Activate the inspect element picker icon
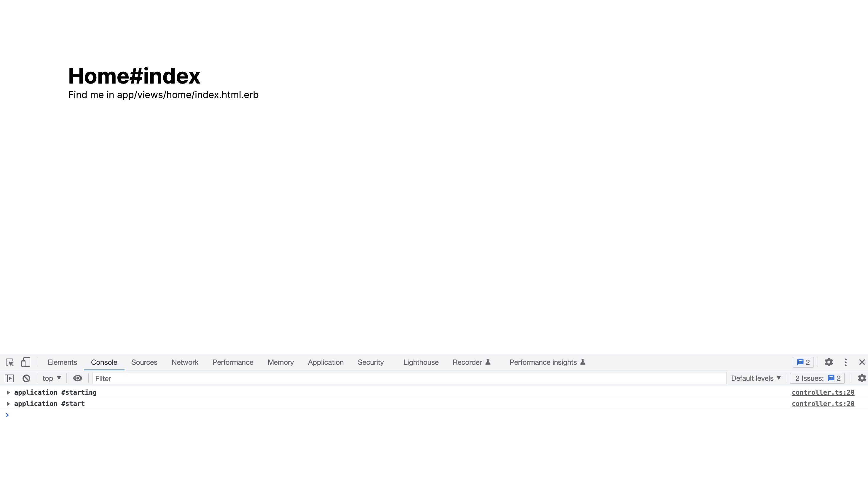This screenshot has width=868, height=496. pos(9,362)
